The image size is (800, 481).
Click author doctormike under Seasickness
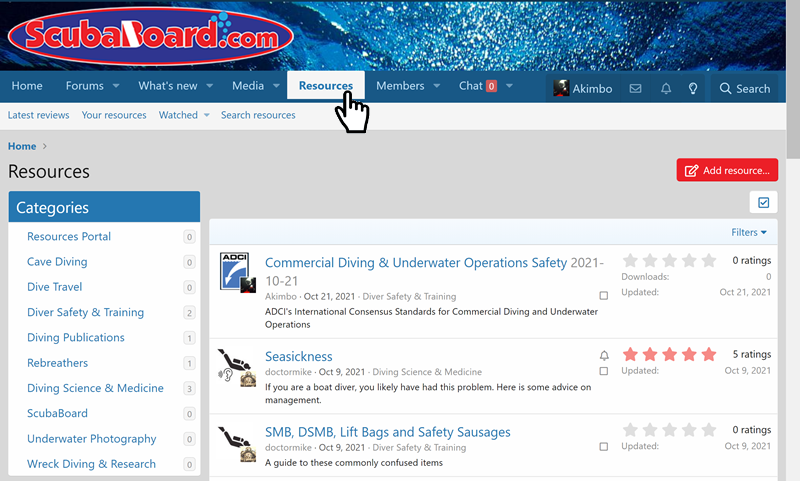288,372
